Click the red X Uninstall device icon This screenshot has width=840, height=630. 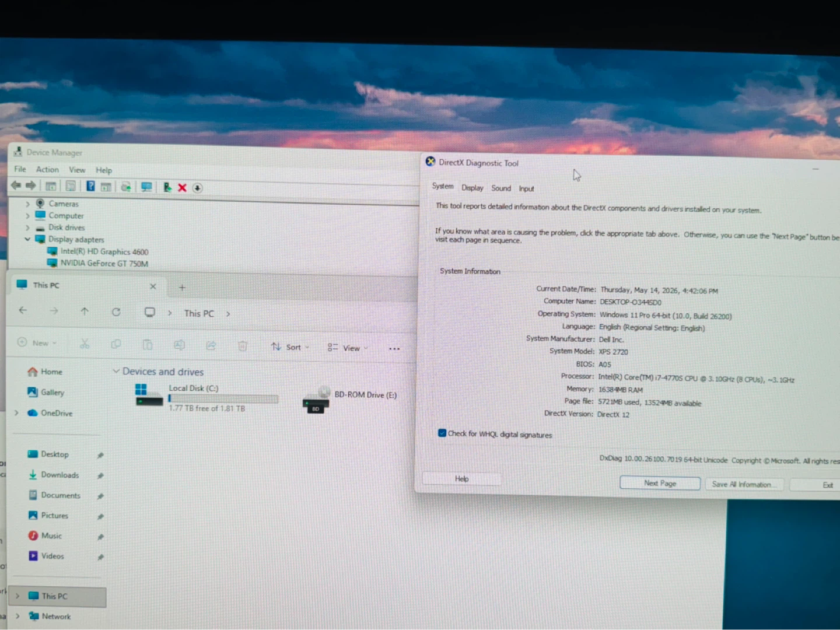pos(182,187)
